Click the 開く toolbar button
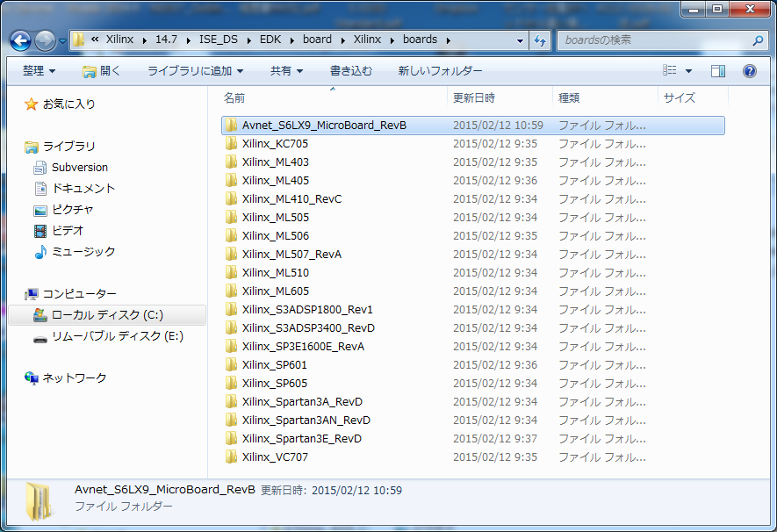Screen dimensions: 777x532 [101, 71]
